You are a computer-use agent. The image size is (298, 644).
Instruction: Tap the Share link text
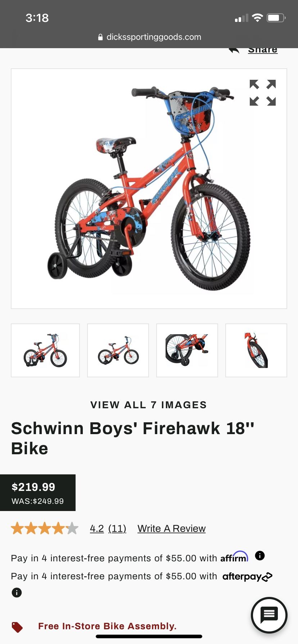click(263, 50)
